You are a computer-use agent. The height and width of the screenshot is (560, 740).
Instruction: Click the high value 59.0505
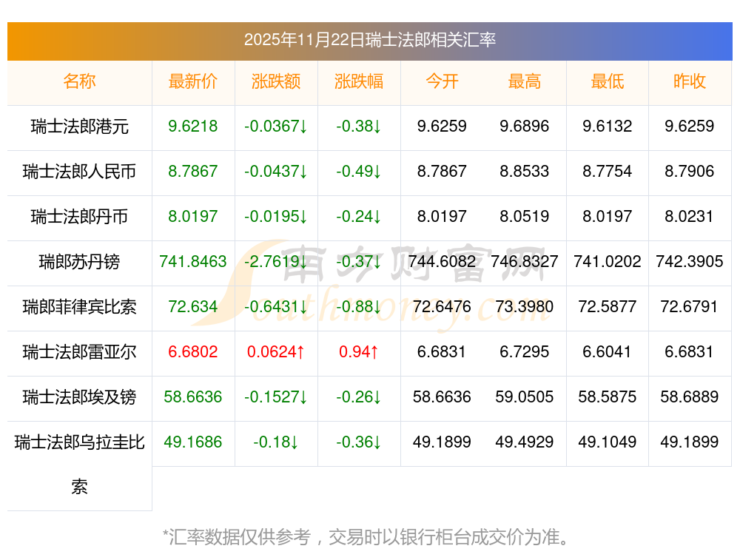pyautogui.click(x=525, y=397)
